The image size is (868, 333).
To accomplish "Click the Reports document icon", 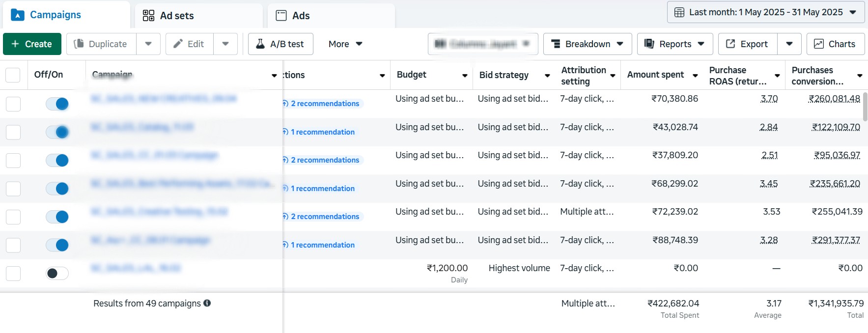I will [649, 44].
